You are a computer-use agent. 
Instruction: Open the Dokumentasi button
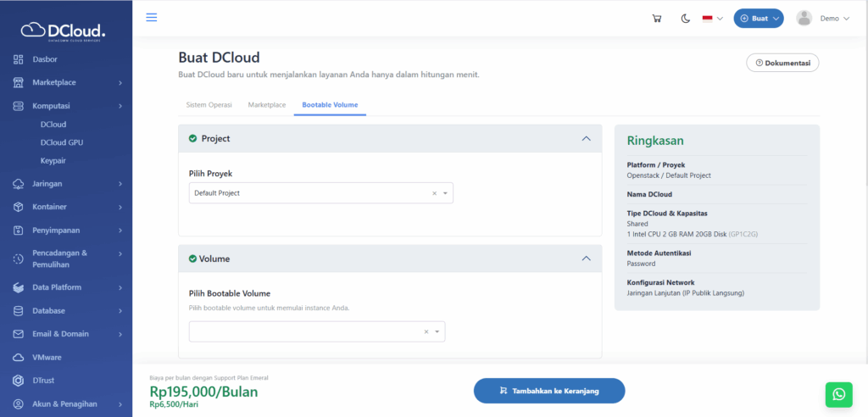point(782,63)
